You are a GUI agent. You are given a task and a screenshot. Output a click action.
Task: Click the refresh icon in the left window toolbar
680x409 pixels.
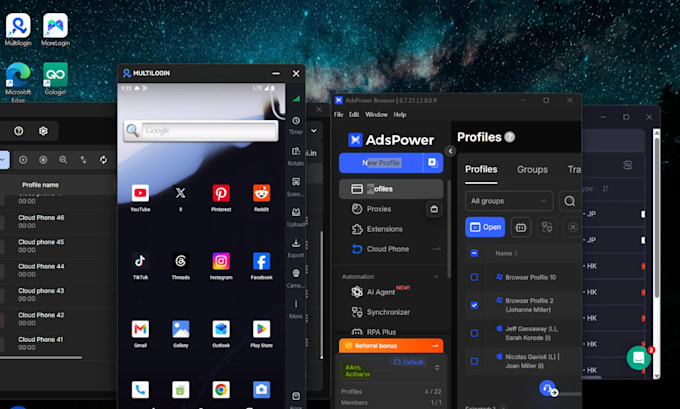point(103,160)
